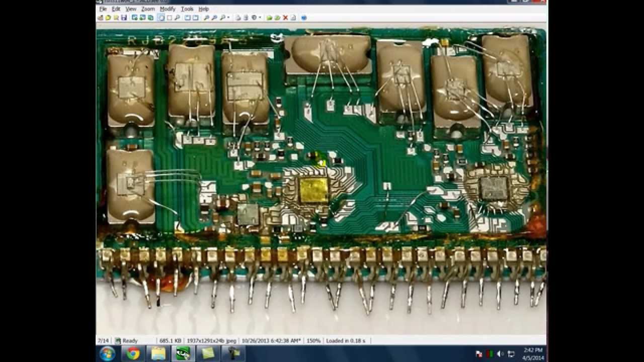Click the 'Ready' status text
The width and height of the screenshot is (644, 362).
click(x=130, y=340)
